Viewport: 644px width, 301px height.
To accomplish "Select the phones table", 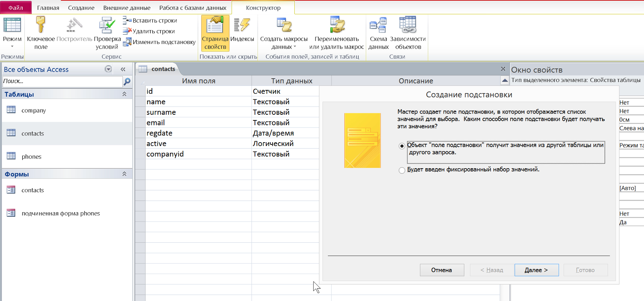I will tap(67, 157).
